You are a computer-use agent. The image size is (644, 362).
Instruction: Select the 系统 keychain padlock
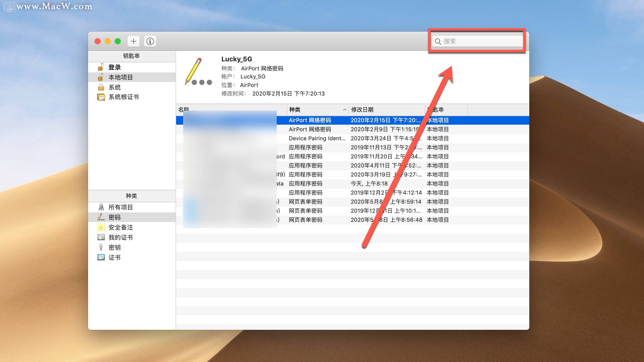point(101,87)
